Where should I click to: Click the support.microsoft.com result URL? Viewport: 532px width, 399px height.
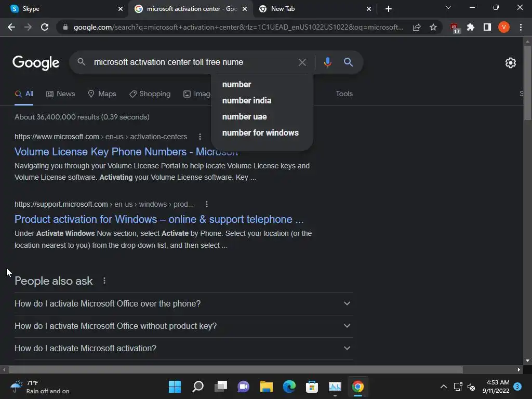pos(104,204)
